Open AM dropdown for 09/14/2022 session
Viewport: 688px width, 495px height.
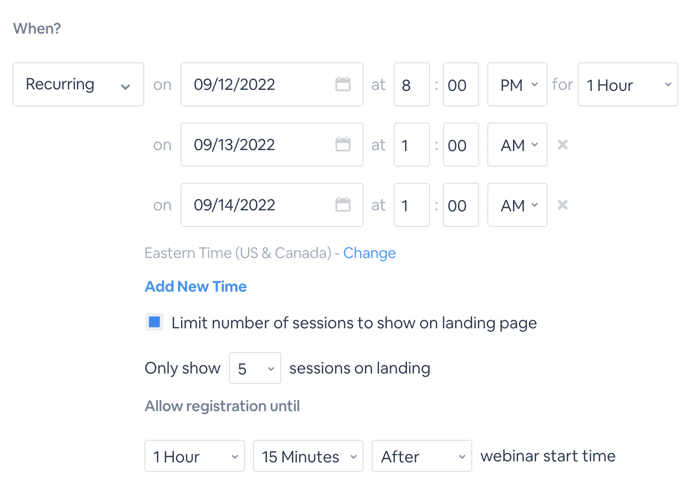point(517,205)
